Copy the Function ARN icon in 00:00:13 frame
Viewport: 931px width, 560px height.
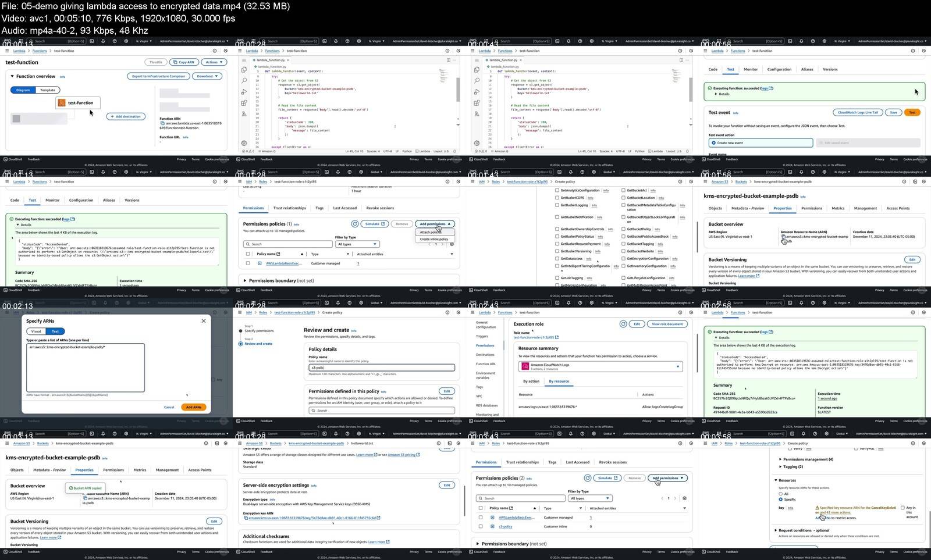[162, 123]
